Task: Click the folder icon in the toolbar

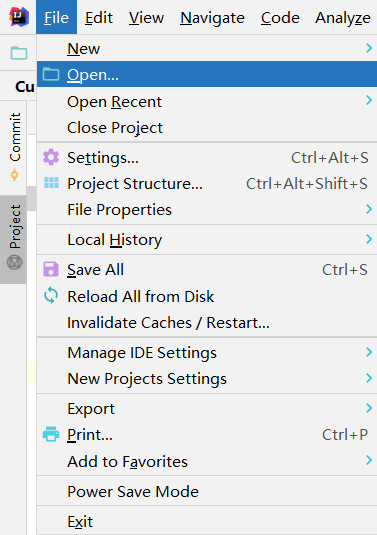Action: (x=19, y=53)
